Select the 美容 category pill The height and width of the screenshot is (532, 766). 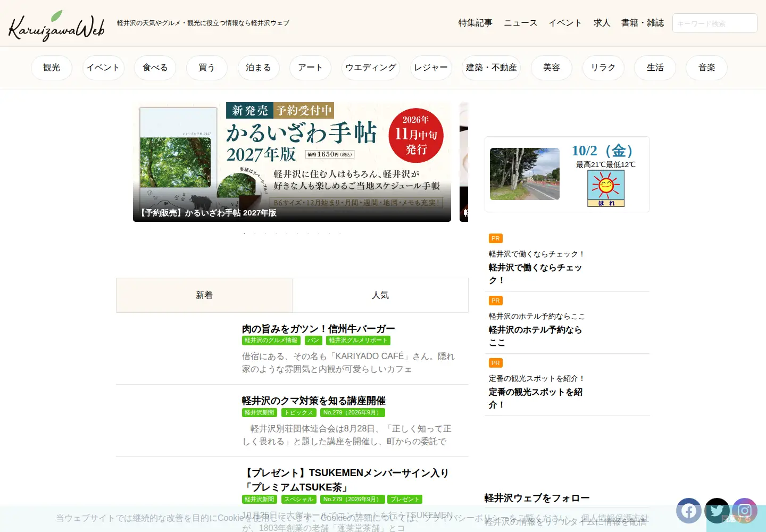point(552,68)
